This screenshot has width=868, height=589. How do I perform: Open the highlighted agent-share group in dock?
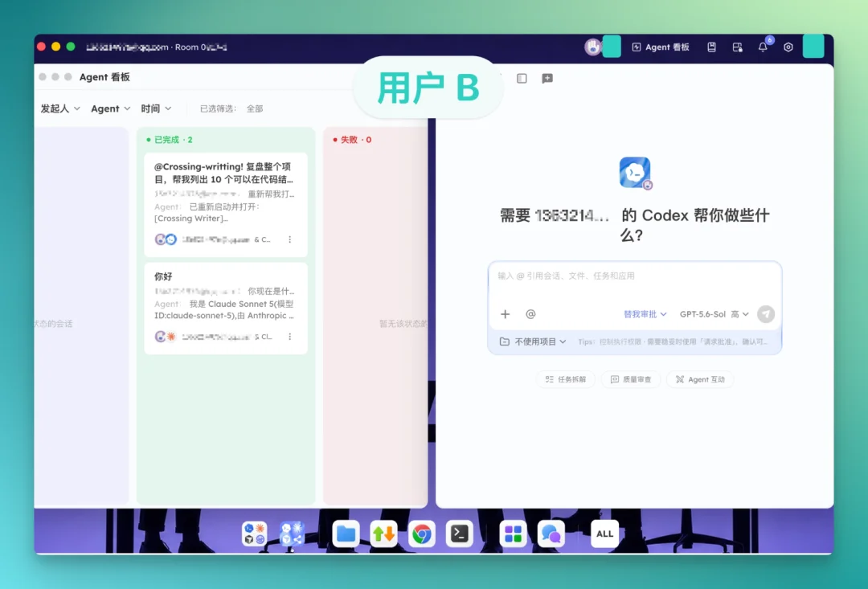click(x=292, y=534)
